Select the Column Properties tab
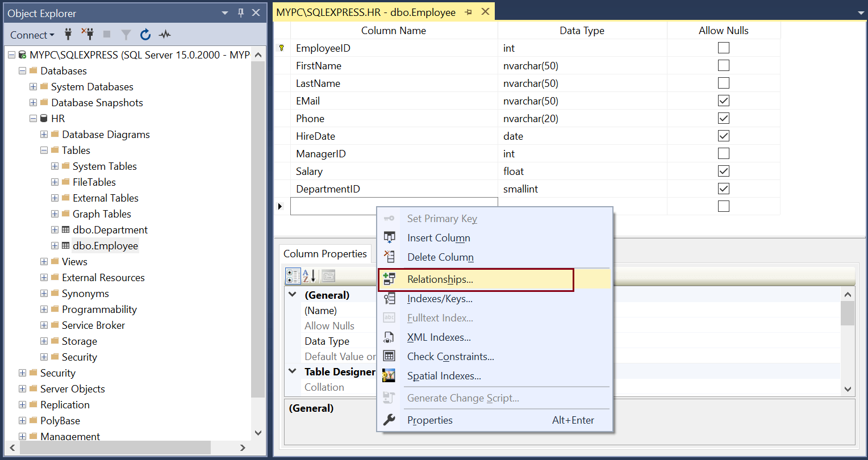This screenshot has height=460, width=868. [325, 254]
